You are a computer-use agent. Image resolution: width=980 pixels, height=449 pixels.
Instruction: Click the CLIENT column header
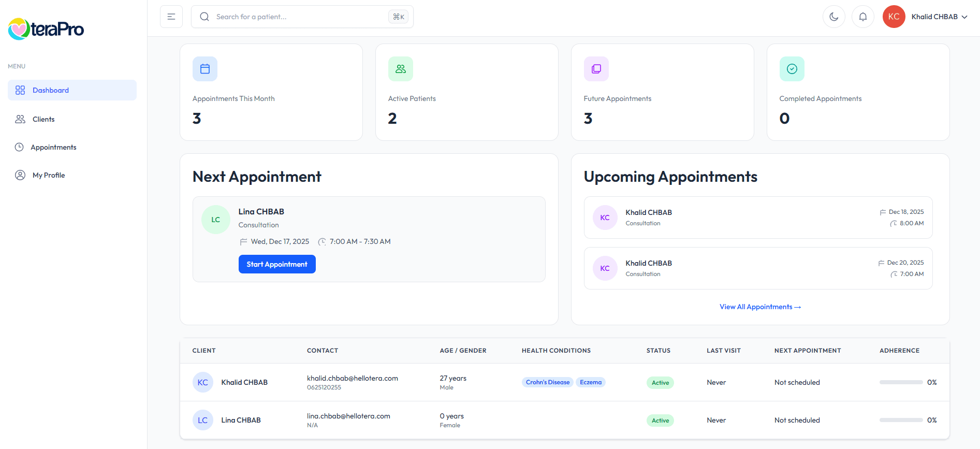point(204,351)
